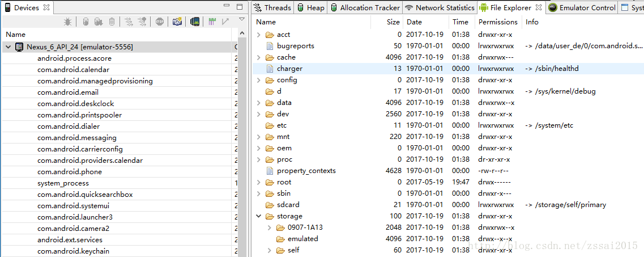Click the Cause GC trash can icon
The height and width of the screenshot is (257, 644).
(x=112, y=22)
